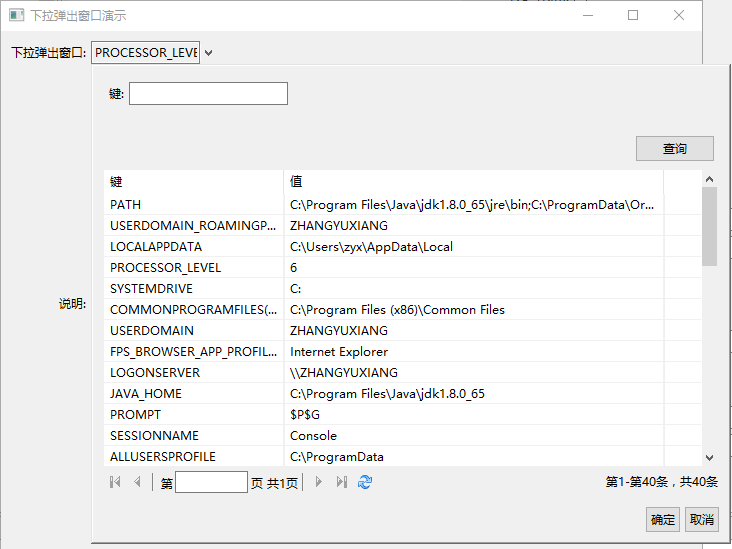Cancel with the 取消 button

click(702, 519)
